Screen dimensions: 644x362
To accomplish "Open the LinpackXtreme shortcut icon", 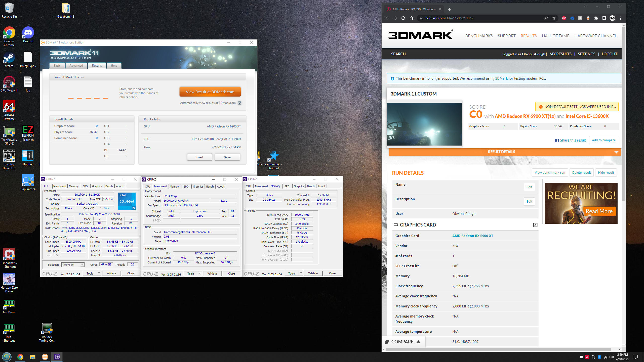I will (9, 258).
